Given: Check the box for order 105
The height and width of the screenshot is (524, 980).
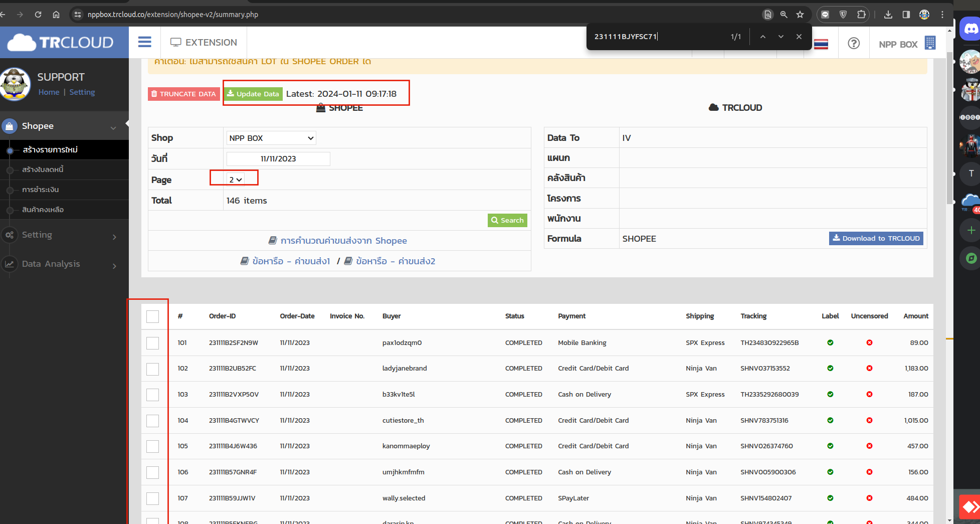Looking at the screenshot, I should (152, 446).
